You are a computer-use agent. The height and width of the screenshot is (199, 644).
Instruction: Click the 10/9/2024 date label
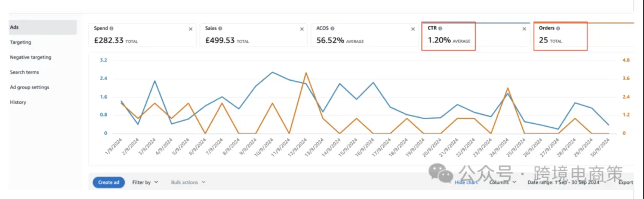tap(264, 147)
